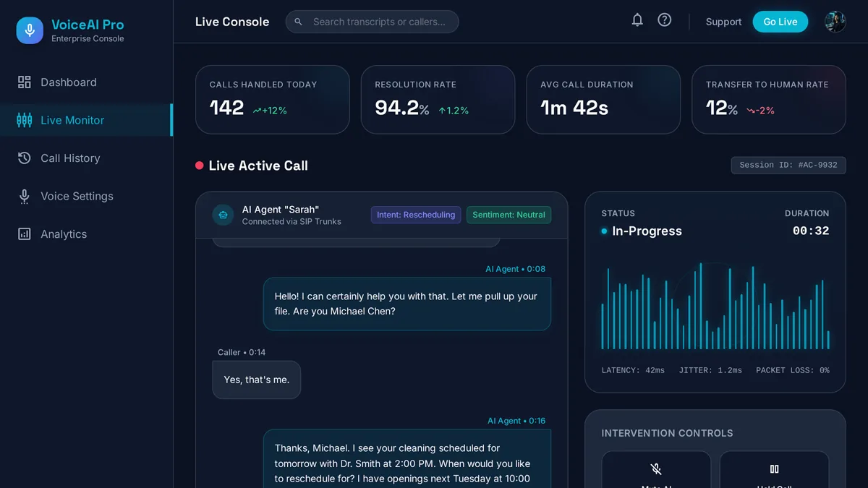Click the "PACKET LOSS: 0%" stat

click(x=793, y=370)
